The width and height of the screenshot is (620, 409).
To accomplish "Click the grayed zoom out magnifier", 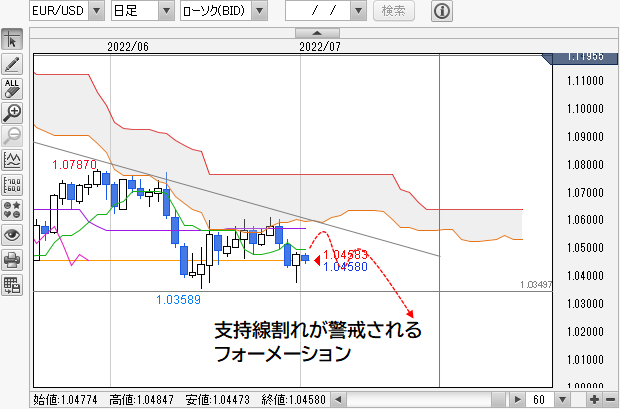I will [12, 136].
